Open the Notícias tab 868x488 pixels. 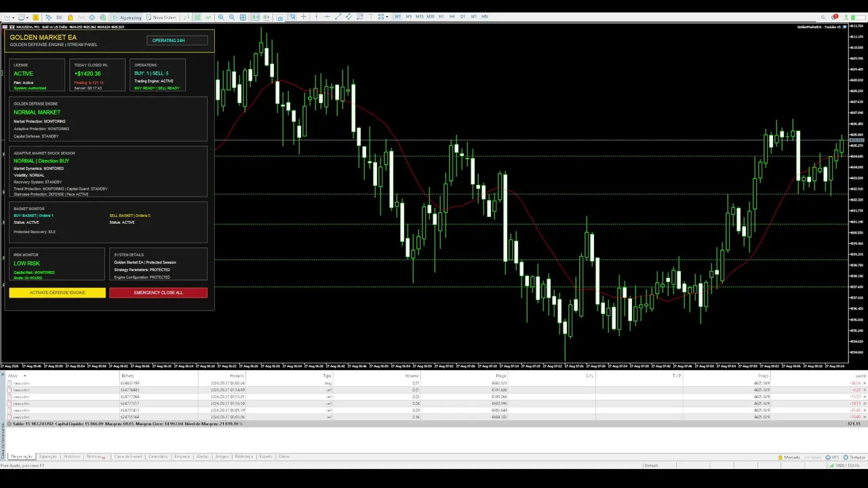(x=94, y=456)
